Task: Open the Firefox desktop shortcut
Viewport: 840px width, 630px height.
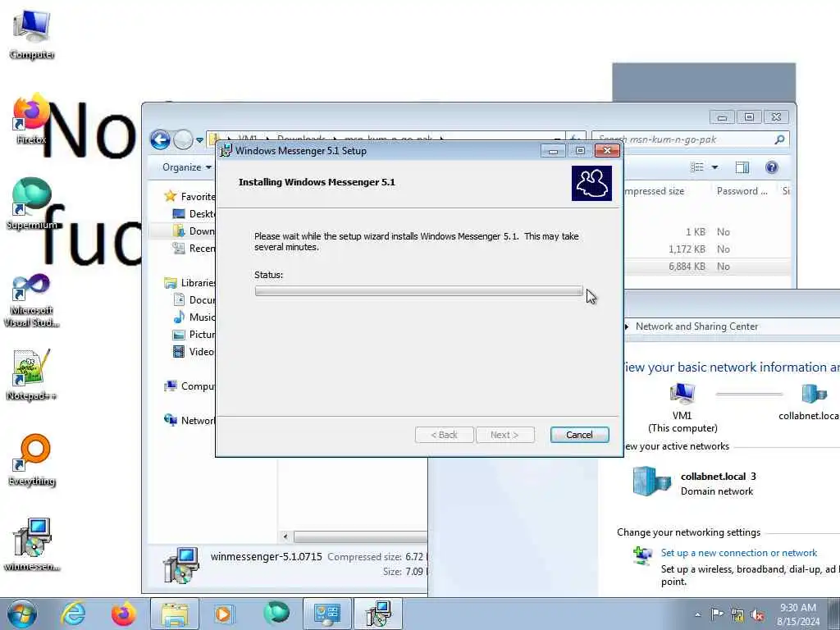Action: pyautogui.click(x=31, y=119)
